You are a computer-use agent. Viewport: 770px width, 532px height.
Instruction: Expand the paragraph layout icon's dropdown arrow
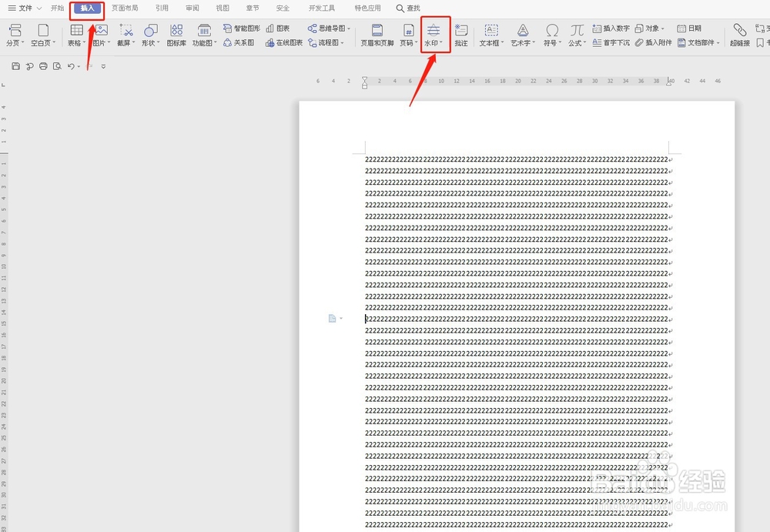click(x=341, y=319)
